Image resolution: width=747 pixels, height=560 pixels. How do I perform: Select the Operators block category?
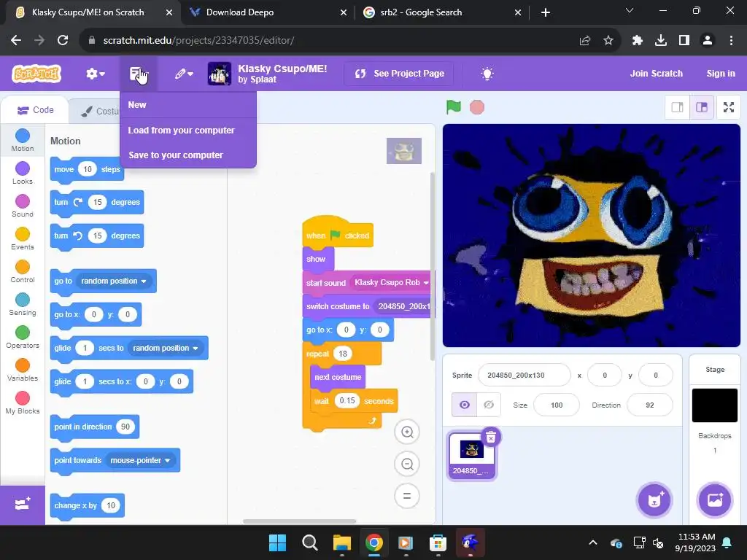(23, 338)
